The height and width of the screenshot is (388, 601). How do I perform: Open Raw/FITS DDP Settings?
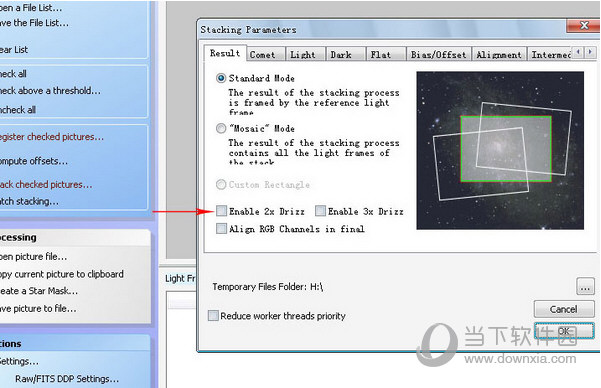pyautogui.click(x=67, y=379)
